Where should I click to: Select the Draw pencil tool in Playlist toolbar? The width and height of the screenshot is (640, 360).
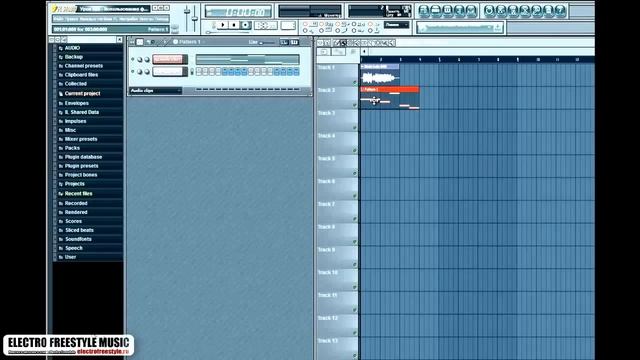[336, 42]
